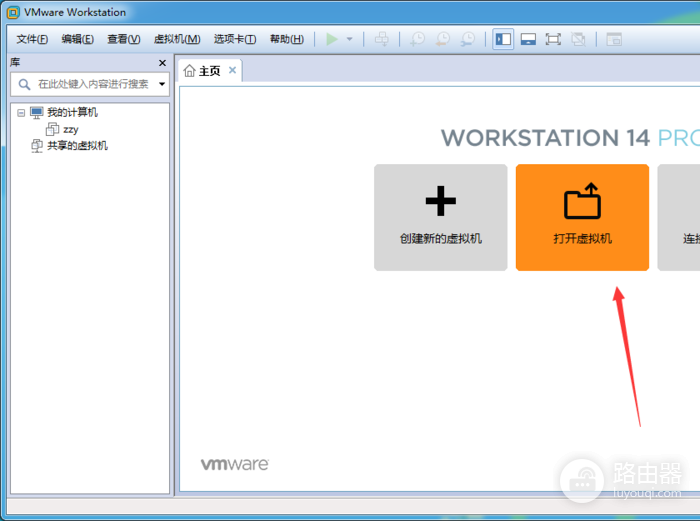Viewport: 700px width, 521px height.
Task: Close the 库 library panel
Action: (x=162, y=63)
